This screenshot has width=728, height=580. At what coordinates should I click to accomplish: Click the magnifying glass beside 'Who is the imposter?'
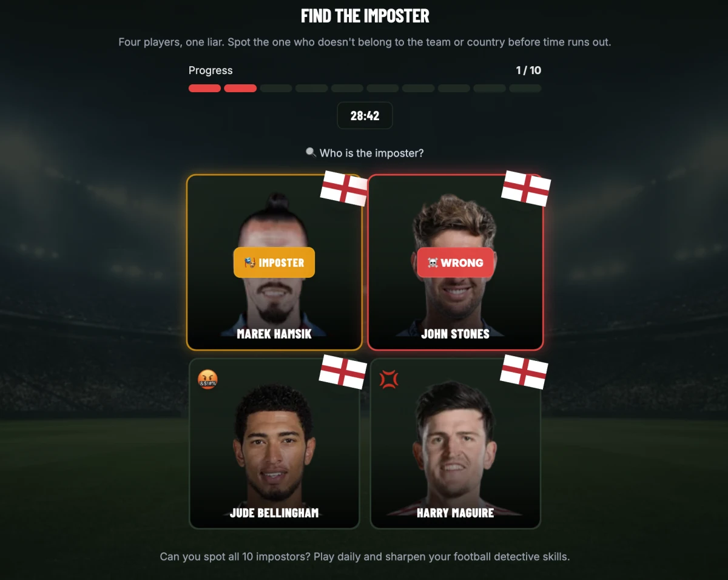tap(311, 153)
